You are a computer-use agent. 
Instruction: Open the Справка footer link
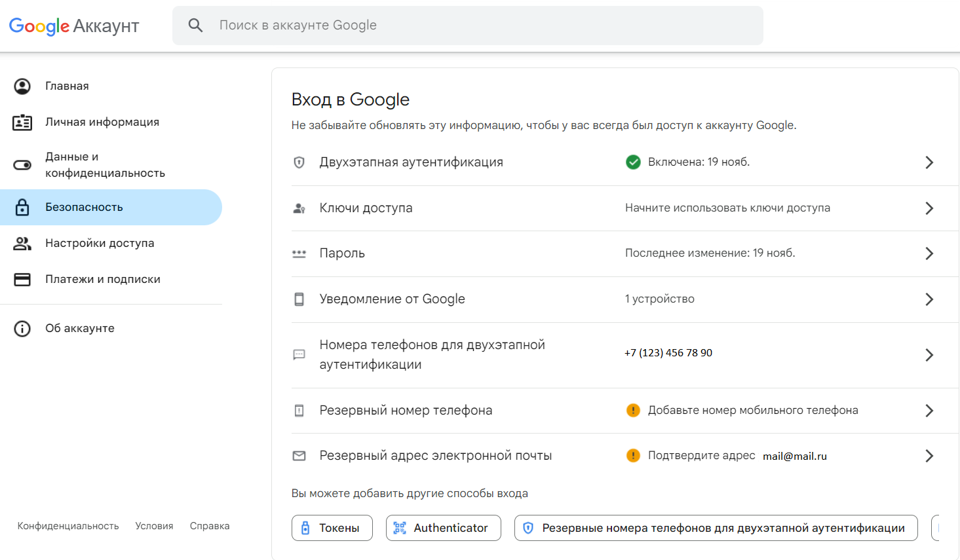coord(210,526)
